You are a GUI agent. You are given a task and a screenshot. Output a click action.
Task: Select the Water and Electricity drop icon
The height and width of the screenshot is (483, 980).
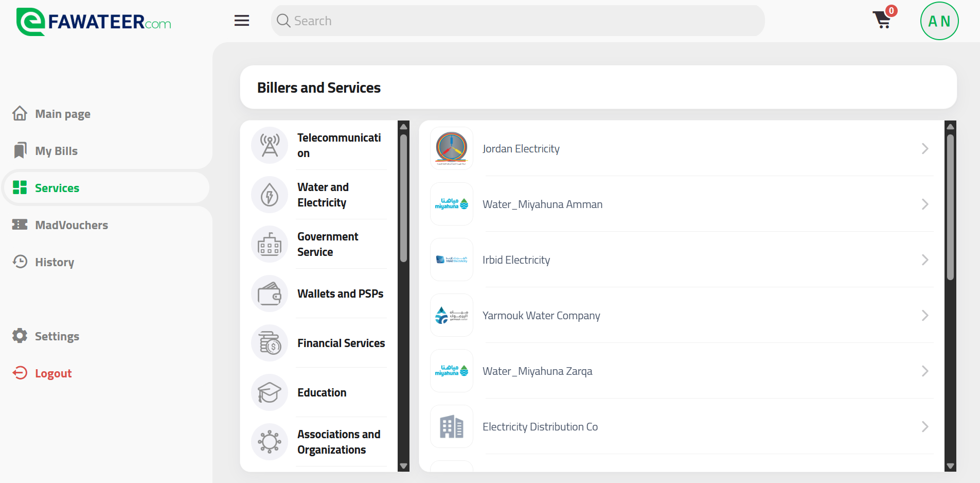(x=270, y=195)
